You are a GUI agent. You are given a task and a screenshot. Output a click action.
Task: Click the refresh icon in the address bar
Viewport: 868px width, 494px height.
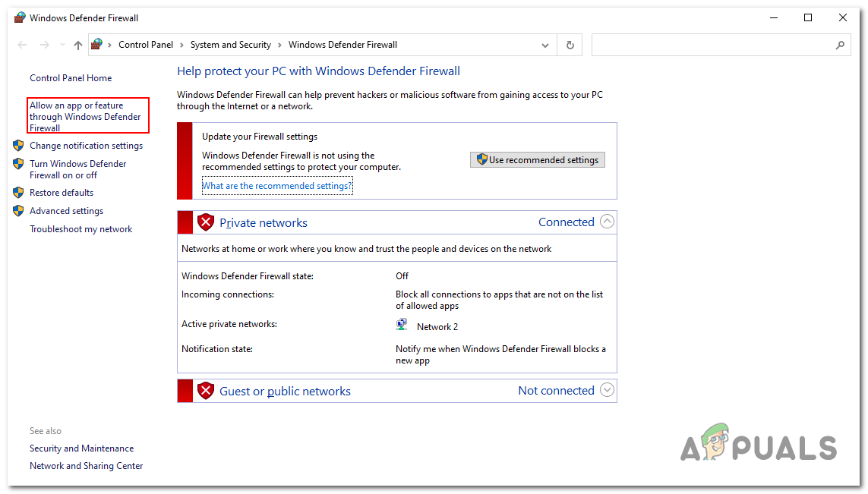pyautogui.click(x=570, y=45)
